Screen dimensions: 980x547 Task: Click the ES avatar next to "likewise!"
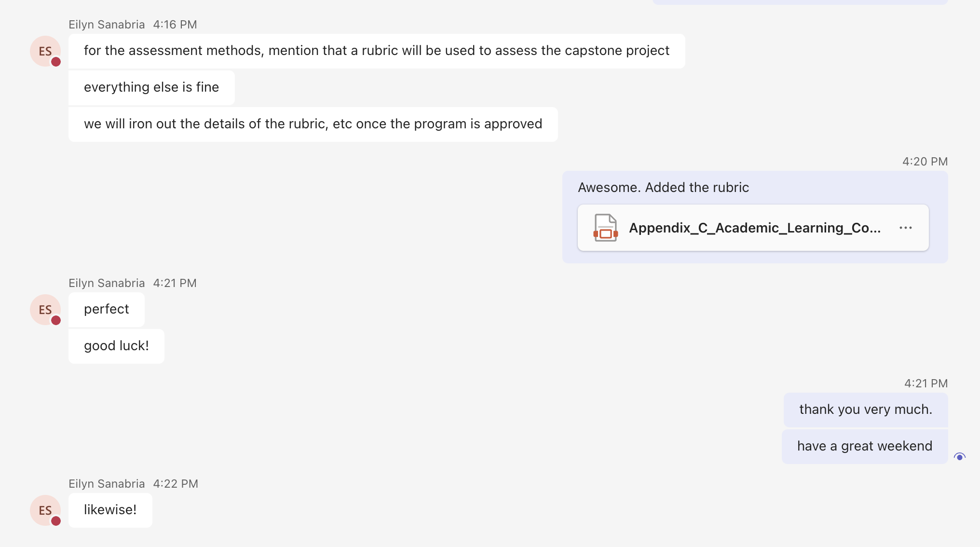click(x=45, y=510)
